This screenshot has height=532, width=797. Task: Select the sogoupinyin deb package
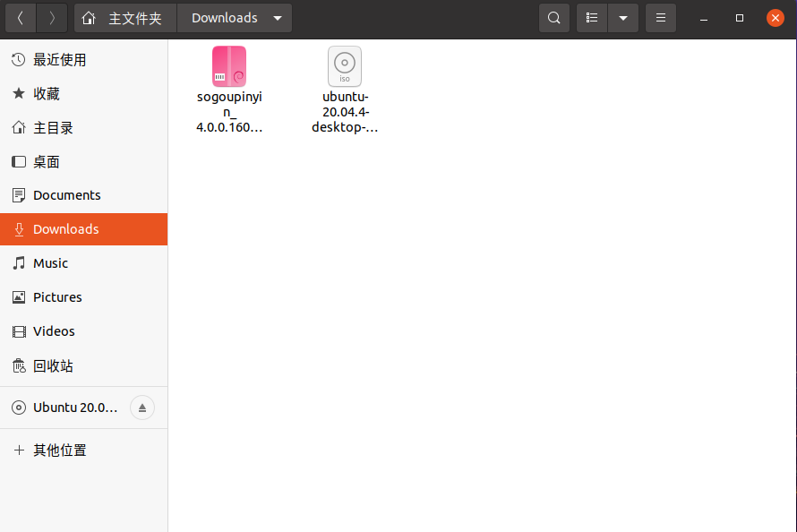[x=229, y=66]
